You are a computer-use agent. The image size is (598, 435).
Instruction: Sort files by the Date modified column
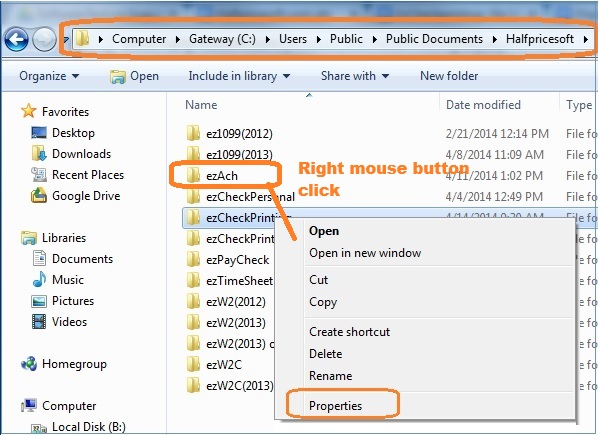(483, 105)
